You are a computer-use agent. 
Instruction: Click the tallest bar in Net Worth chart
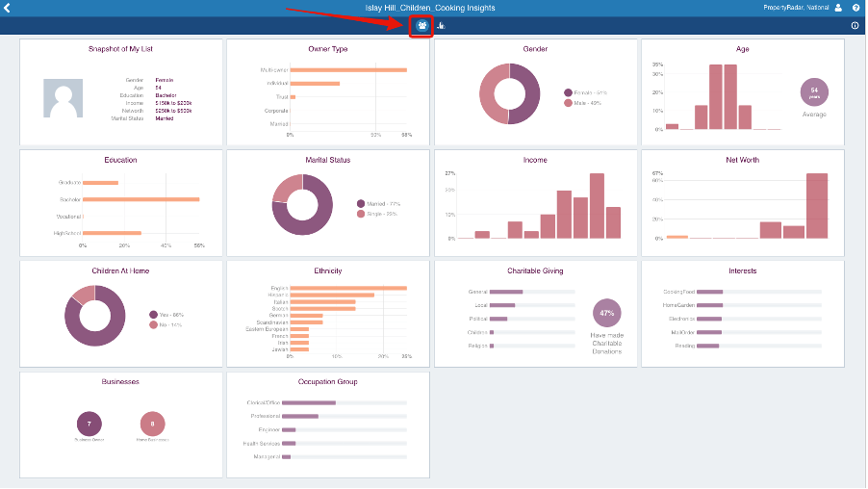[817, 206]
